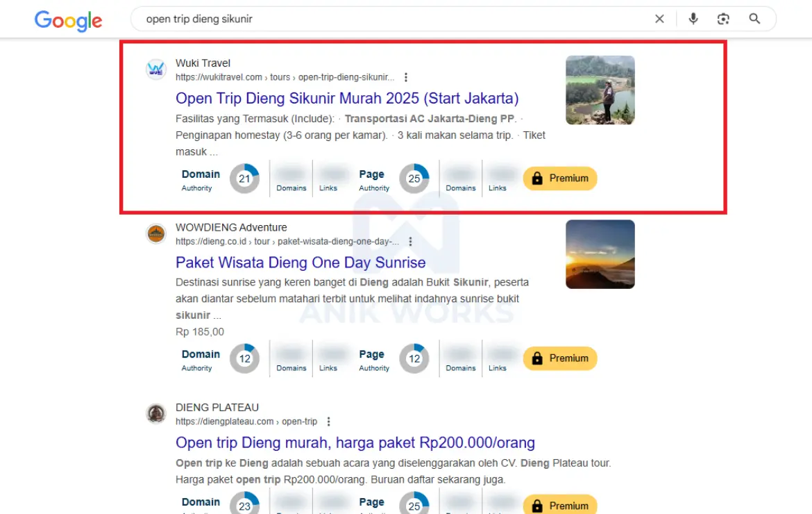
Task: Click the magnifying glass search icon
Action: tap(754, 19)
